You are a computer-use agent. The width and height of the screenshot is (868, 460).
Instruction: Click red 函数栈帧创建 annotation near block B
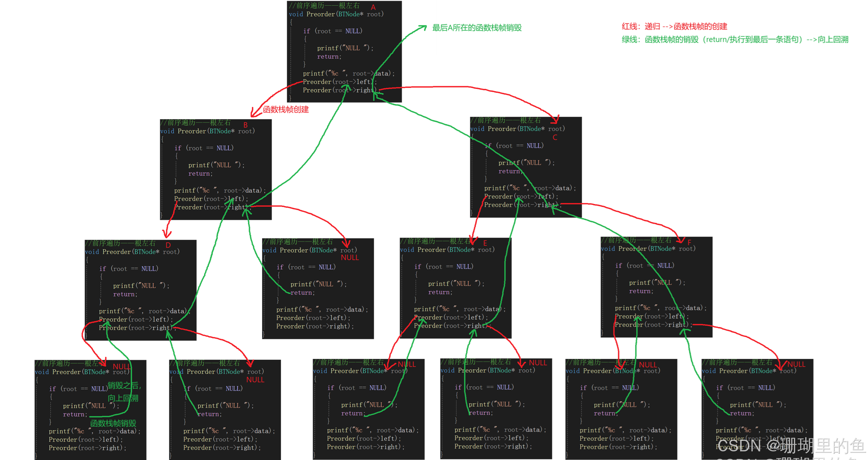click(x=286, y=110)
